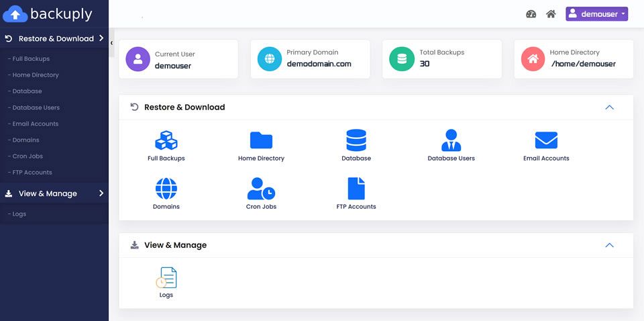Open the Home Directory folder icon
644x321 pixels.
pyautogui.click(x=261, y=140)
